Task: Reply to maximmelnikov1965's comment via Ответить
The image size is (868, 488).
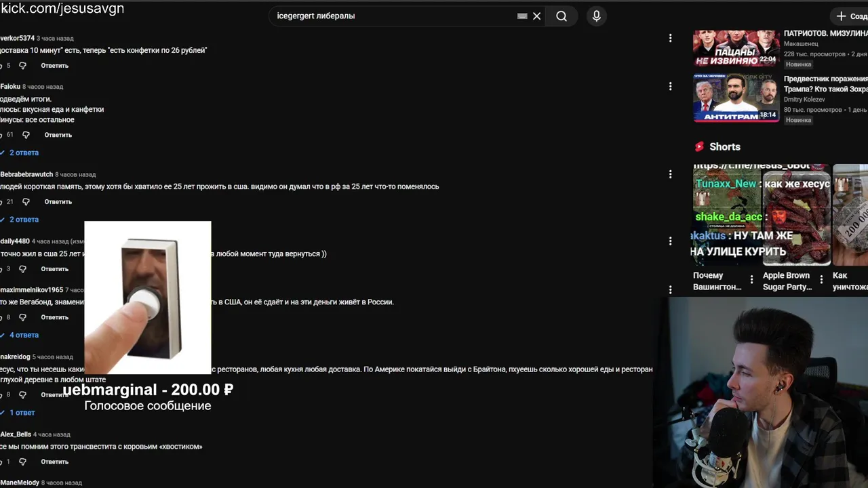Action: (54, 317)
